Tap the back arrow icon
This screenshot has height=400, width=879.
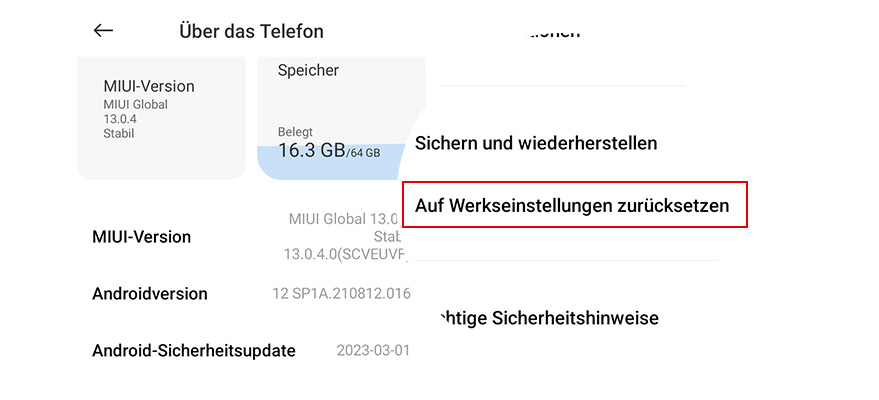(x=103, y=30)
